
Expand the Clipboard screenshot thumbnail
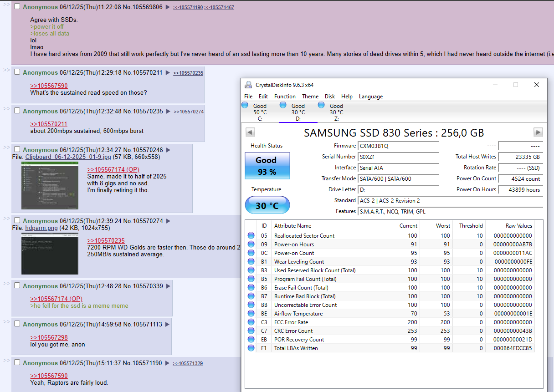tap(50, 185)
